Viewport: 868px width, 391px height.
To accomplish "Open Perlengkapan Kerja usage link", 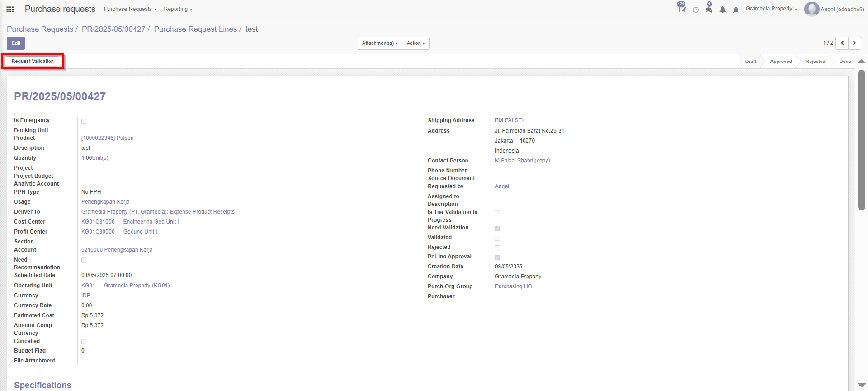I will (x=105, y=202).
